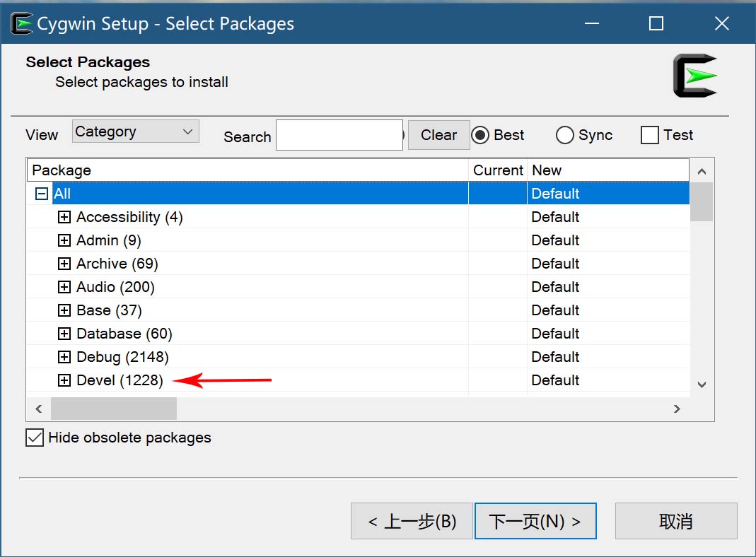
Task: Click the Package column header
Action: point(248,170)
